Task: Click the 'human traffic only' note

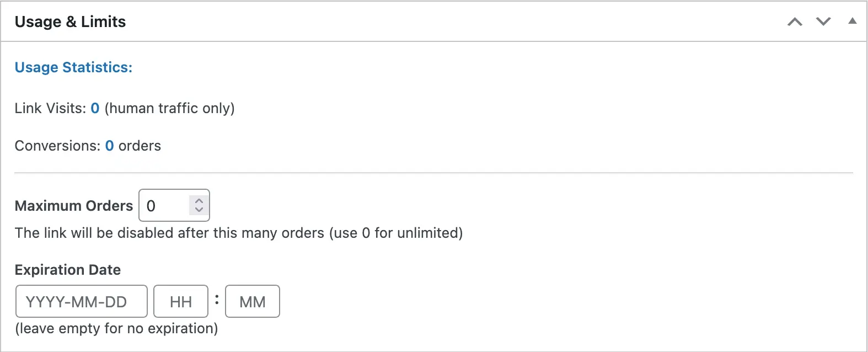Action: [169, 108]
